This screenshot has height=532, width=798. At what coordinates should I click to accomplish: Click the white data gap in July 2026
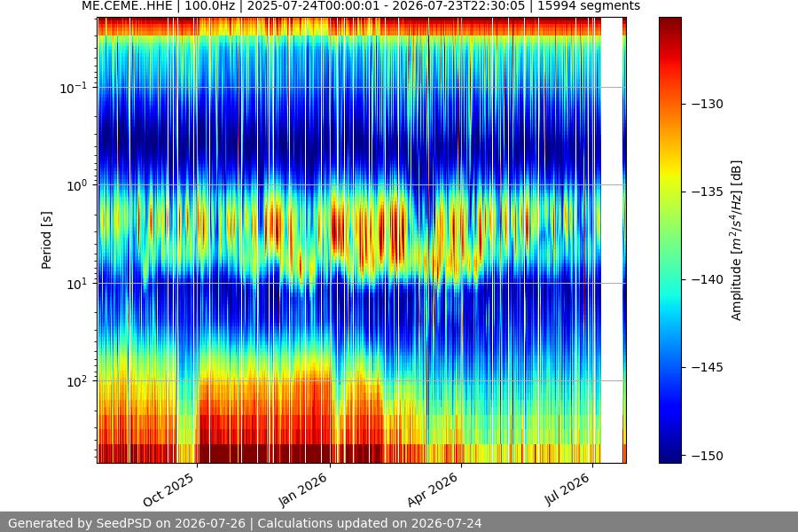coord(612,240)
